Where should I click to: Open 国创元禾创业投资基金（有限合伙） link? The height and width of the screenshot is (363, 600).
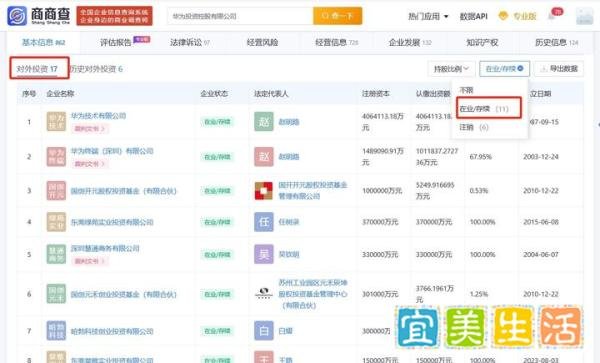pos(124,295)
